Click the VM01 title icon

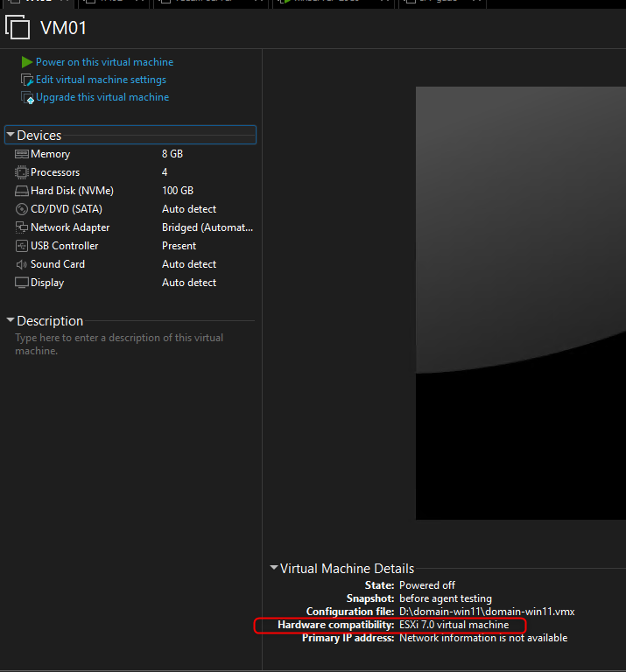pos(18,27)
